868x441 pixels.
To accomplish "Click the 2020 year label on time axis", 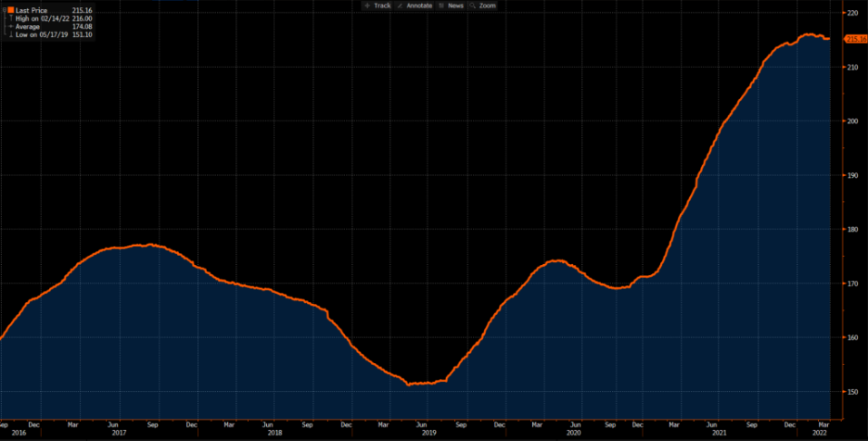I will click(x=573, y=433).
